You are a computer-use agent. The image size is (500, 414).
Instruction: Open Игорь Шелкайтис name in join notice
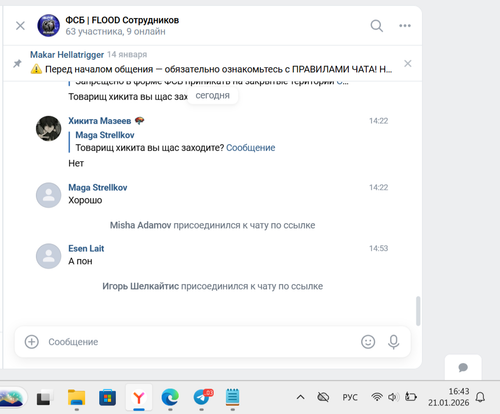click(141, 286)
